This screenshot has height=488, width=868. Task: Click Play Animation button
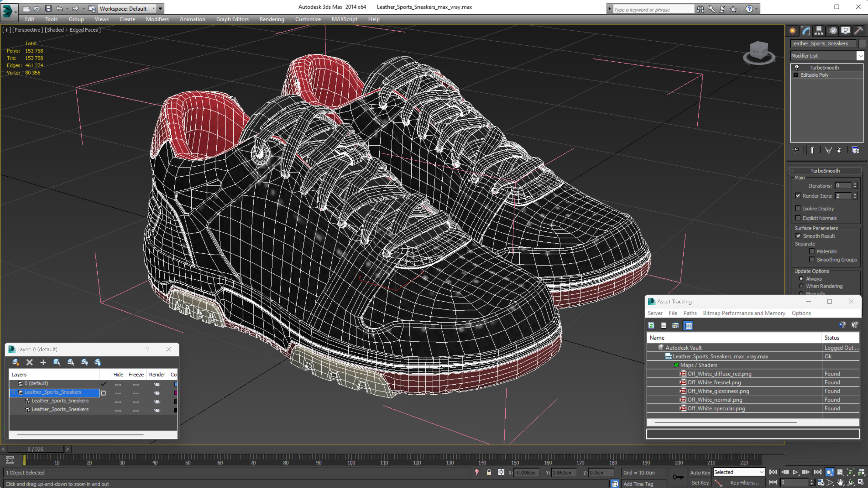[795, 472]
